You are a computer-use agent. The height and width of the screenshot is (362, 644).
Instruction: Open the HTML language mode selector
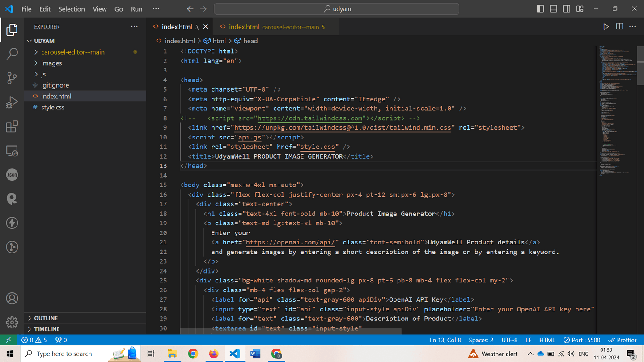coord(547,340)
